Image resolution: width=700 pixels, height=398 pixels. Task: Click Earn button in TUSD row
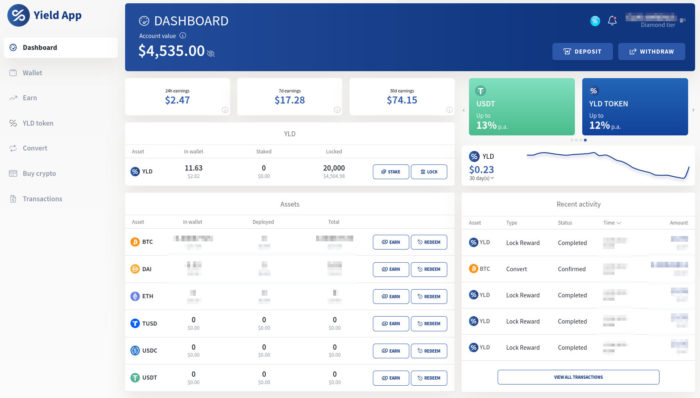(x=391, y=324)
